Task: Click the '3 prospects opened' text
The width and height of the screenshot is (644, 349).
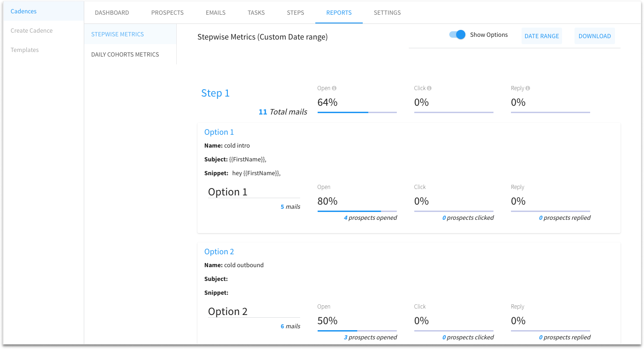Action: point(370,338)
